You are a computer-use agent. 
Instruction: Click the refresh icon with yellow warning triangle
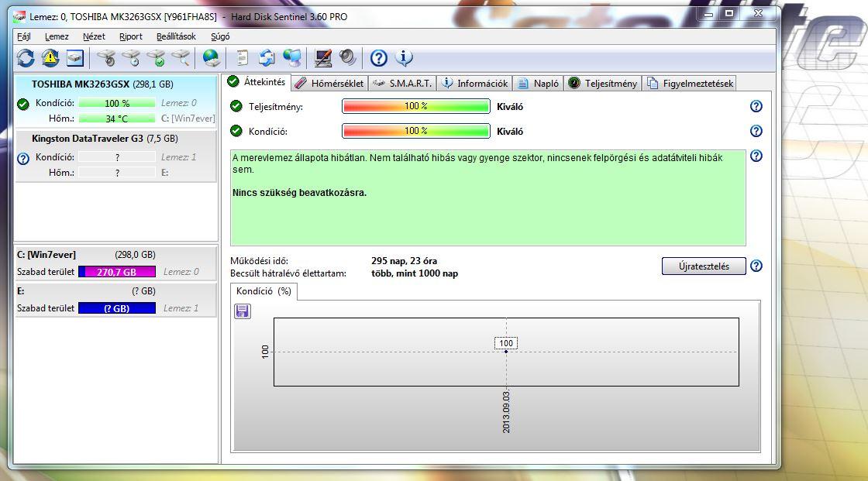[50, 57]
